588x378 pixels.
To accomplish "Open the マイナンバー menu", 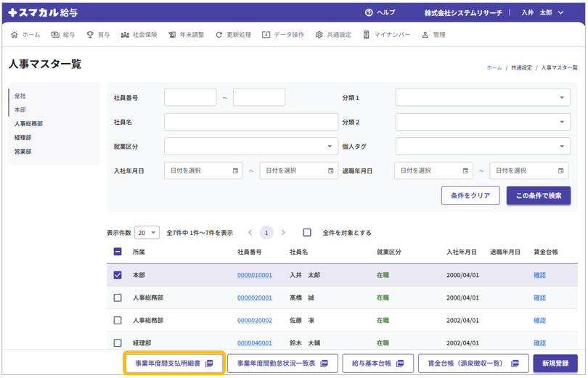I will point(386,35).
